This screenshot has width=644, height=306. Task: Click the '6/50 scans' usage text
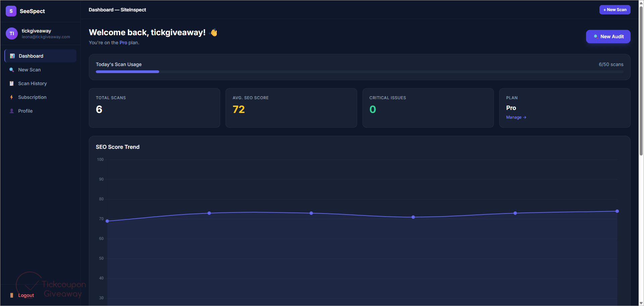(x=611, y=64)
